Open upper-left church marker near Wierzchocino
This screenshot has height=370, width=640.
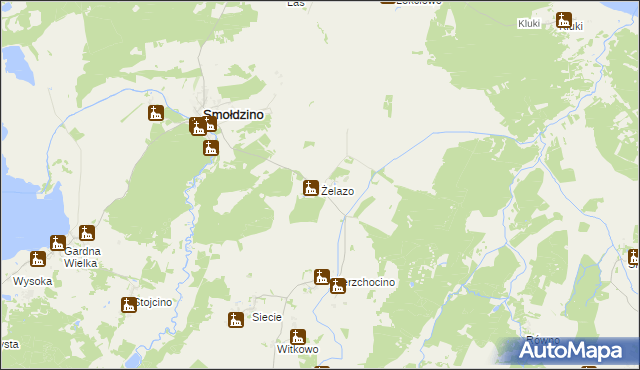coord(322,277)
